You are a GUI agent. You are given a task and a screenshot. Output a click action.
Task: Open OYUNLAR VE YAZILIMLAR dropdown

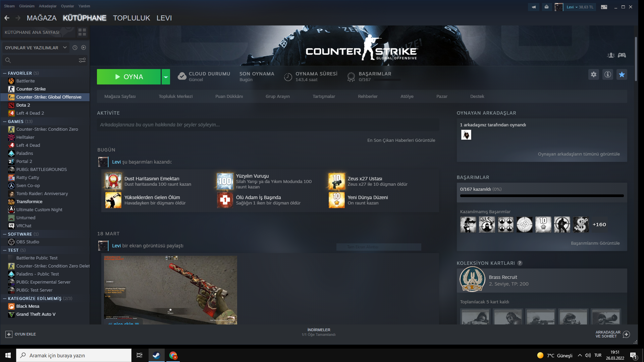coord(35,48)
